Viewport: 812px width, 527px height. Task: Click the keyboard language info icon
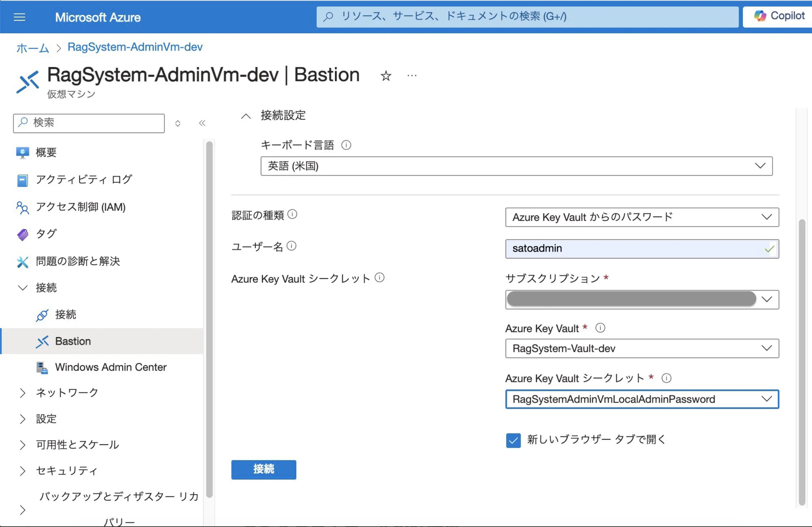click(x=346, y=145)
